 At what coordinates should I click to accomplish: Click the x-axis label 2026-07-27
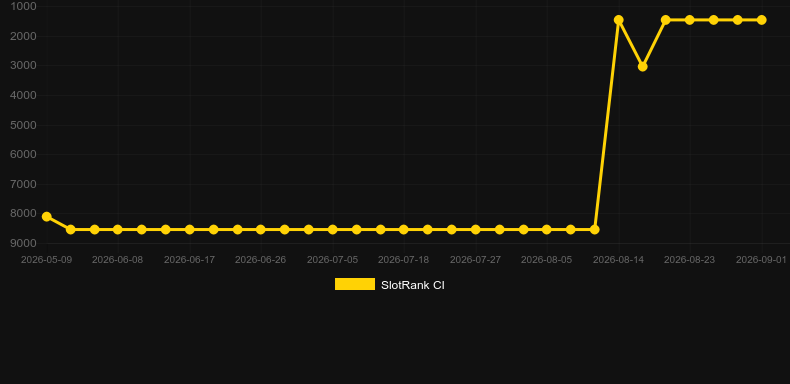[x=476, y=260]
